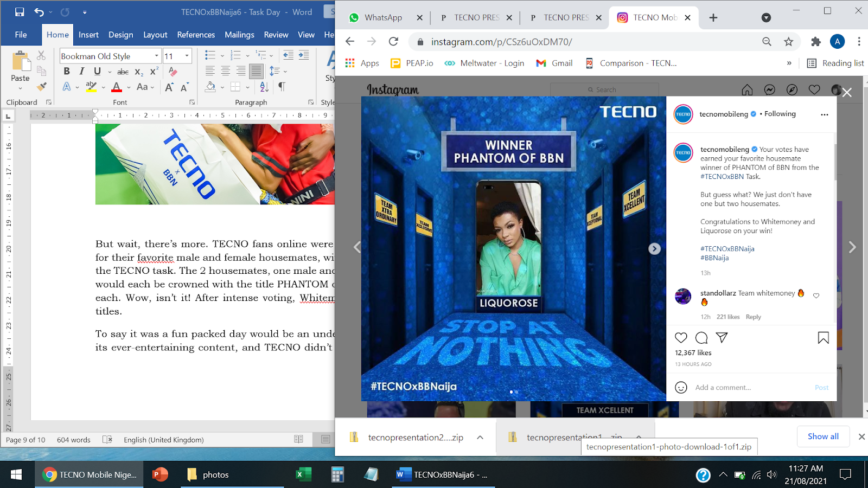
Task: Toggle Centre alignment in Paragraph group
Action: 225,71
